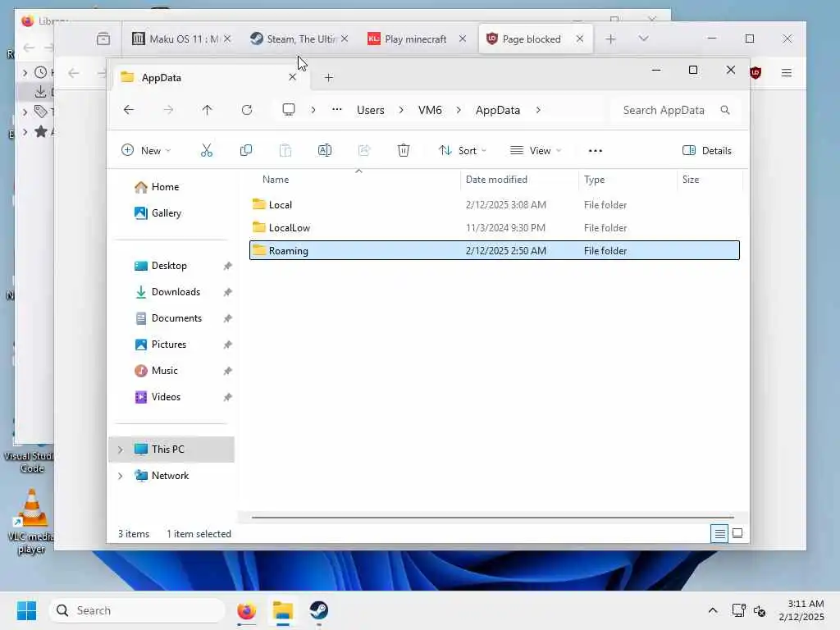Open the View dropdown menu
The width and height of the screenshot is (840, 630).
(x=535, y=151)
